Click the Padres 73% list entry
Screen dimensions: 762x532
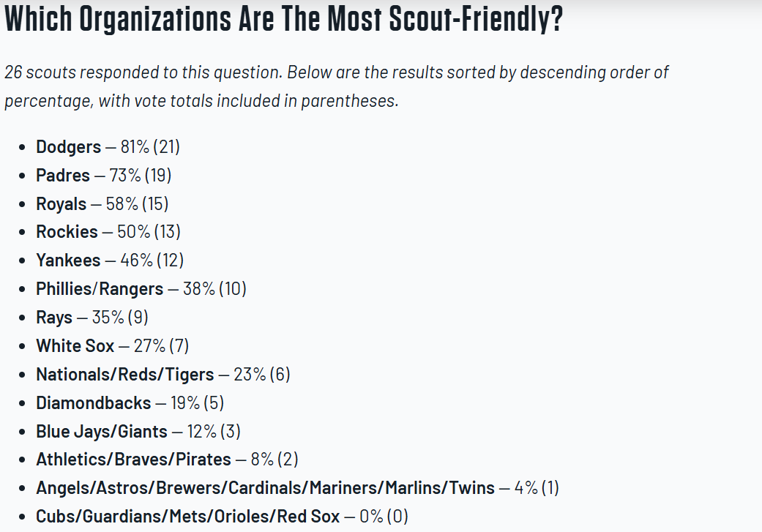[x=104, y=175]
